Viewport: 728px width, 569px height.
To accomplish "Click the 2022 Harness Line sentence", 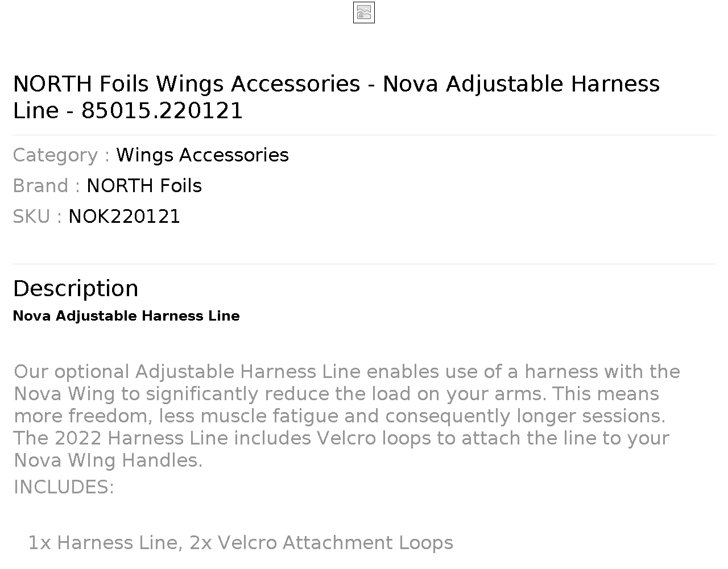I will (x=341, y=449).
